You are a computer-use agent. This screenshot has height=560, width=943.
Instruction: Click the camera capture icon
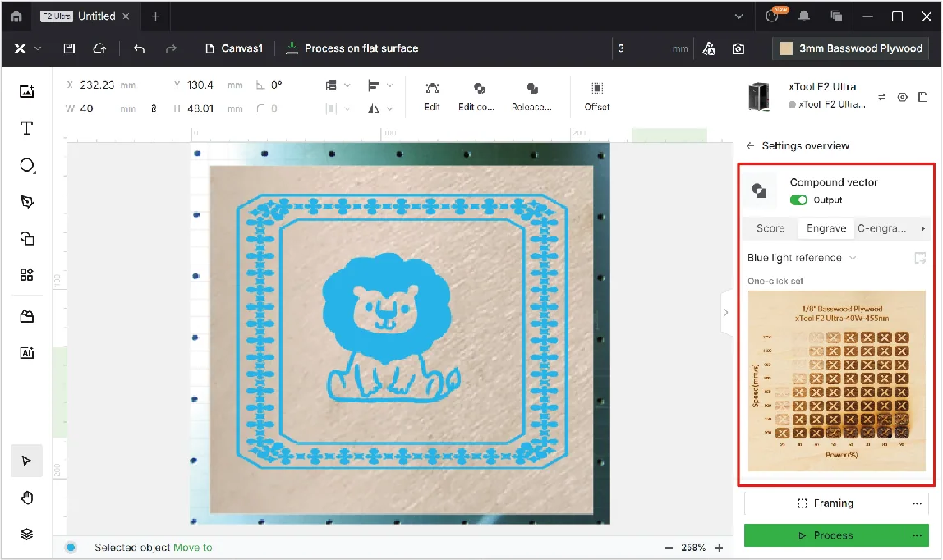(738, 48)
